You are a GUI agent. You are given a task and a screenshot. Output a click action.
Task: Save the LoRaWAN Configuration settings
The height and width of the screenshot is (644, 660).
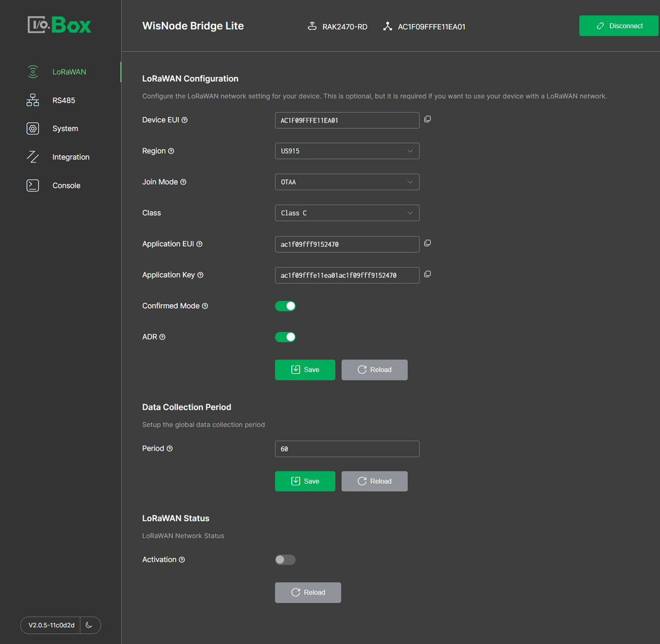(x=305, y=370)
